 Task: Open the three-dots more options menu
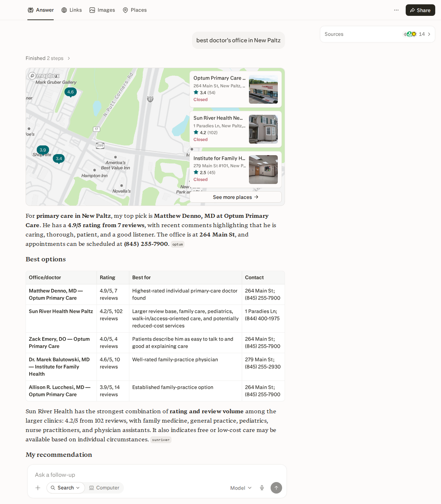coord(396,10)
